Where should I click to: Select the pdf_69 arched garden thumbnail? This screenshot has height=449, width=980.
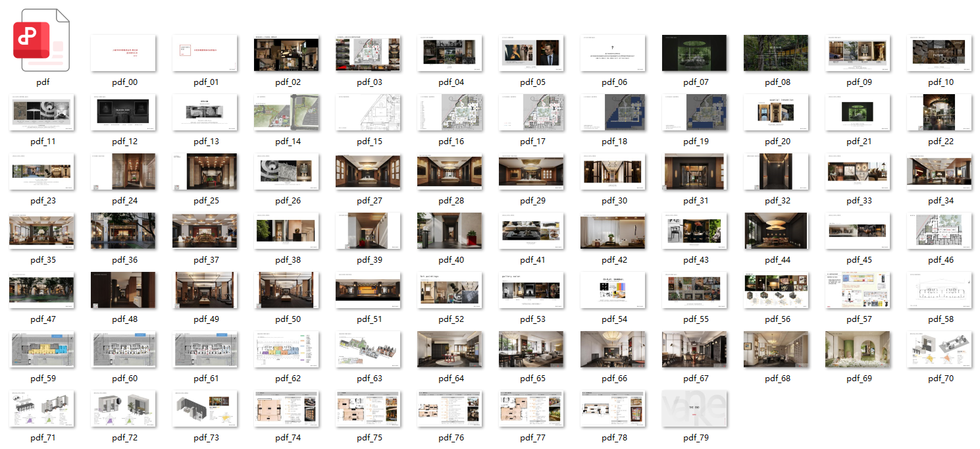coord(858,350)
